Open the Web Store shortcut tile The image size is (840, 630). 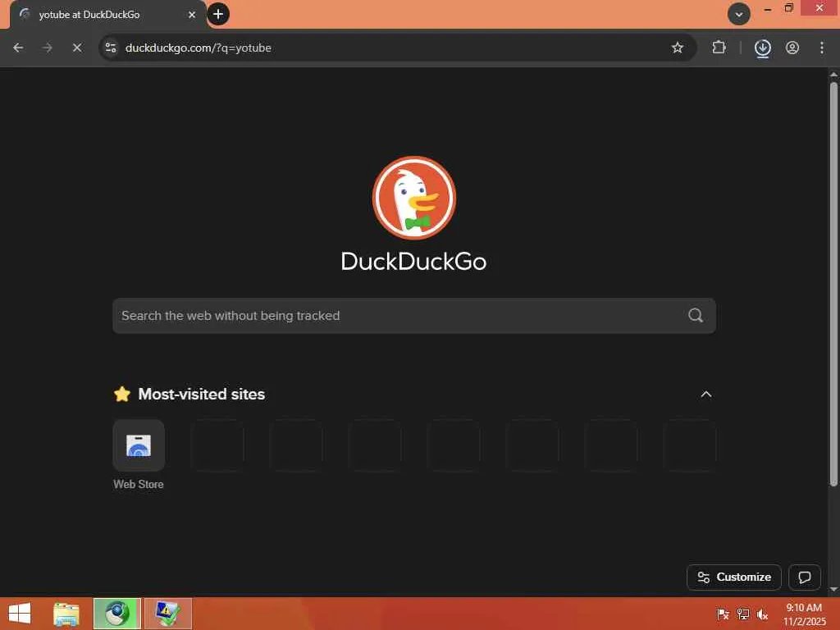tap(139, 445)
